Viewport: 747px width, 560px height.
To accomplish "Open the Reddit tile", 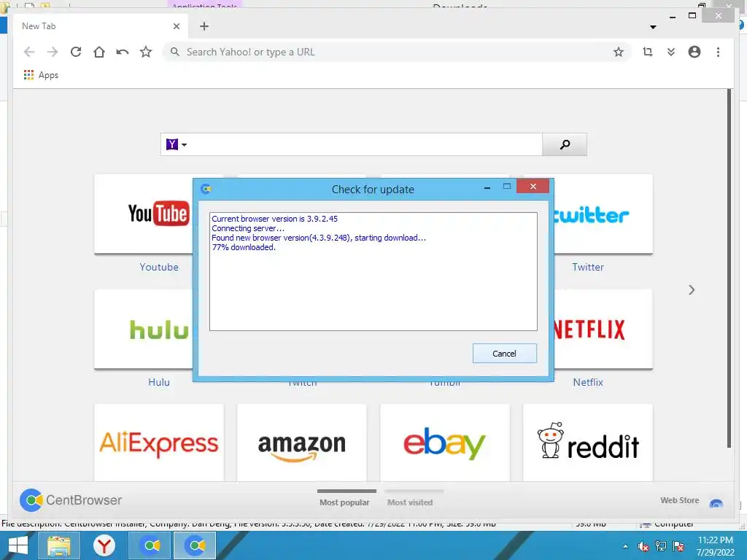I will click(x=588, y=443).
